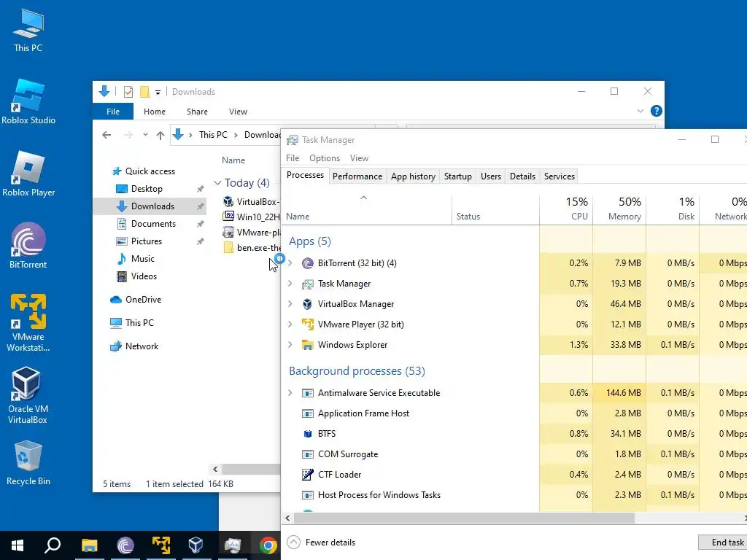
Task: Select Win10_22H ISO file
Action: click(x=251, y=217)
